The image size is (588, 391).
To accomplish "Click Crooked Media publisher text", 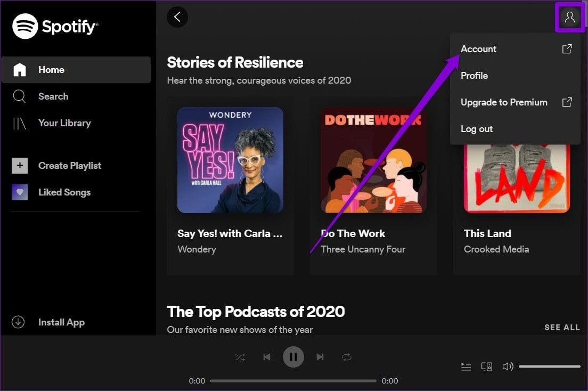I will tap(496, 249).
